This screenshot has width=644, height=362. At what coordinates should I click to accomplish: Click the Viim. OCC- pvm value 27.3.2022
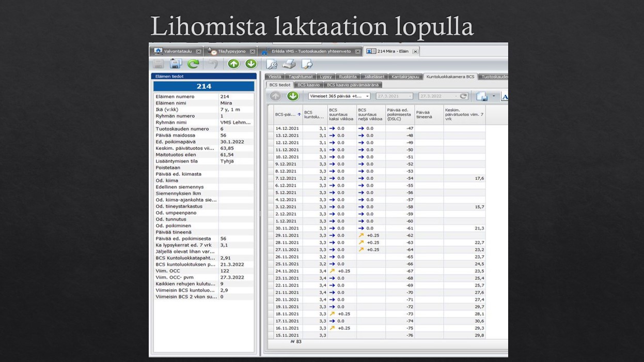(x=232, y=277)
